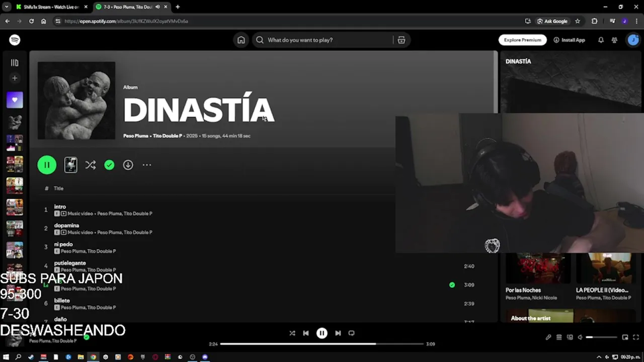This screenshot has height=362, width=644.
Task: Pause playback in player bar
Action: [322, 333]
